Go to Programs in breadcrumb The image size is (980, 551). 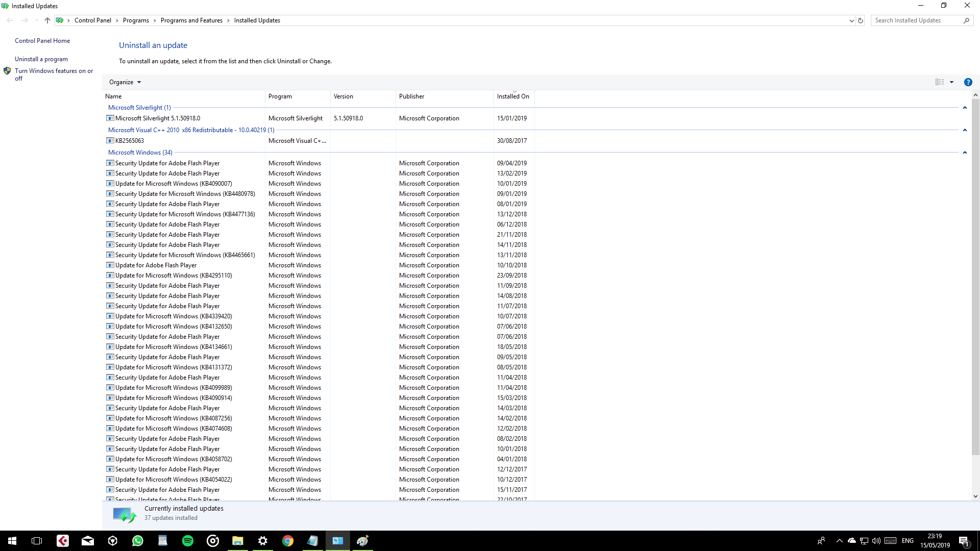136,20
